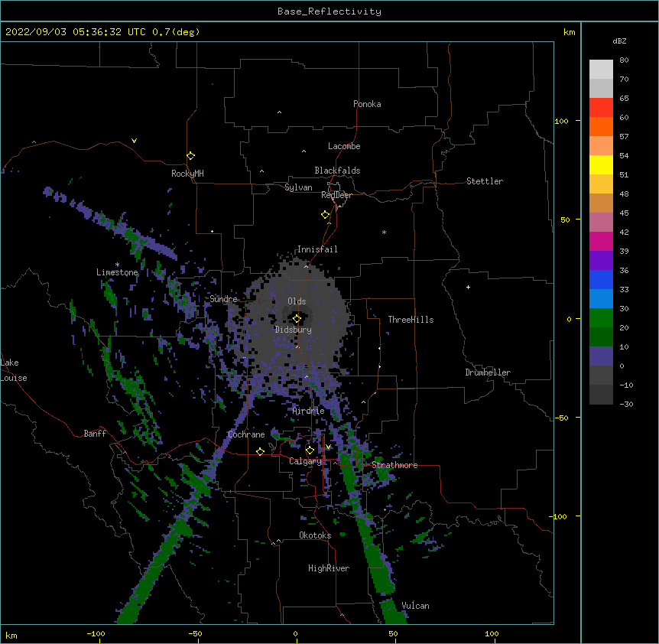Click the magenta 42 dBZ legend swatch

(x=601, y=241)
